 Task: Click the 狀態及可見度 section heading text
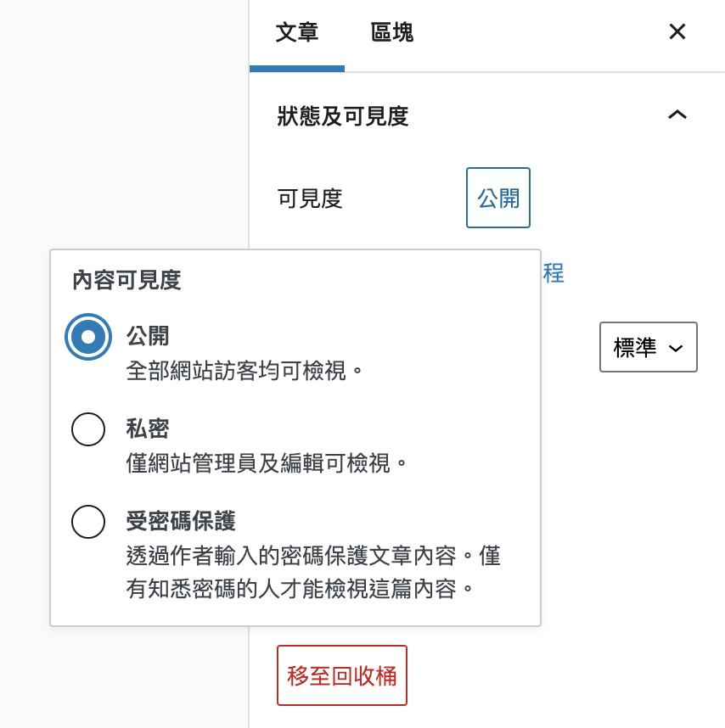343,116
